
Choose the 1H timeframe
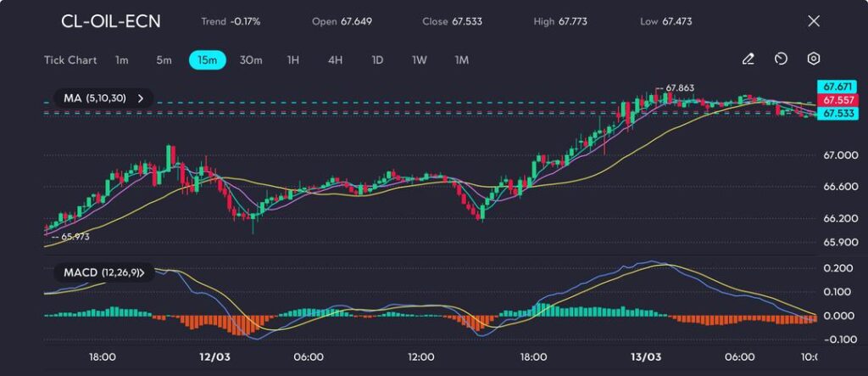click(x=293, y=60)
